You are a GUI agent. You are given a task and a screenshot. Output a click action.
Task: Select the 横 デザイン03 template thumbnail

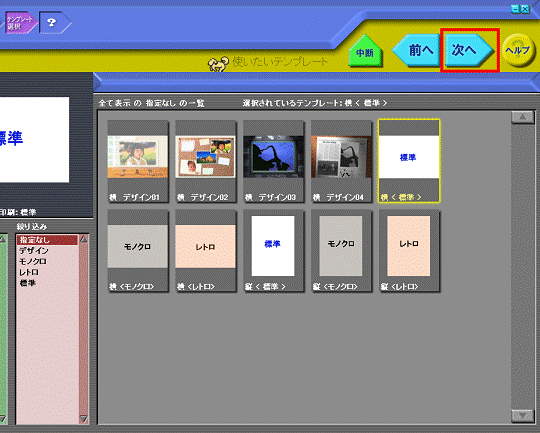click(x=273, y=161)
